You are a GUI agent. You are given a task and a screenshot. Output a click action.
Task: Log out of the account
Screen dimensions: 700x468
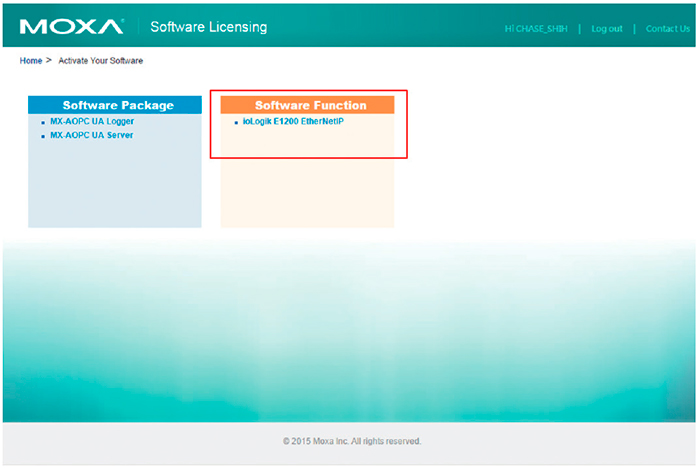click(606, 29)
